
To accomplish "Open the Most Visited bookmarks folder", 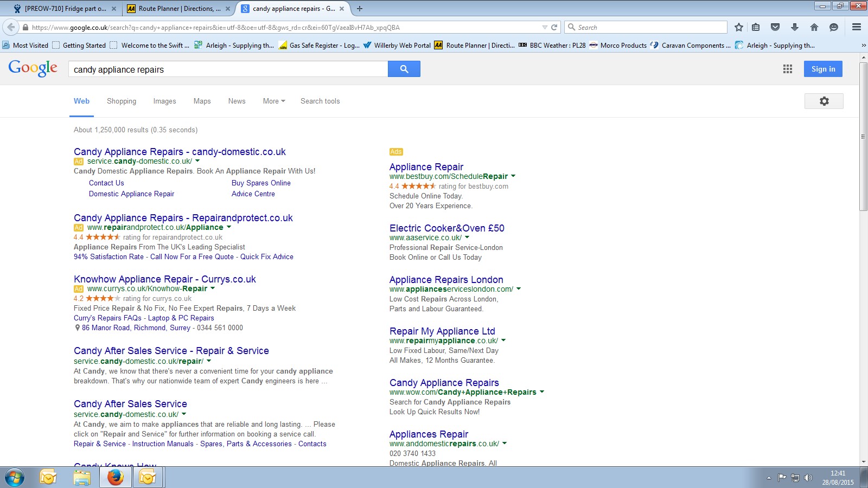I will point(25,46).
